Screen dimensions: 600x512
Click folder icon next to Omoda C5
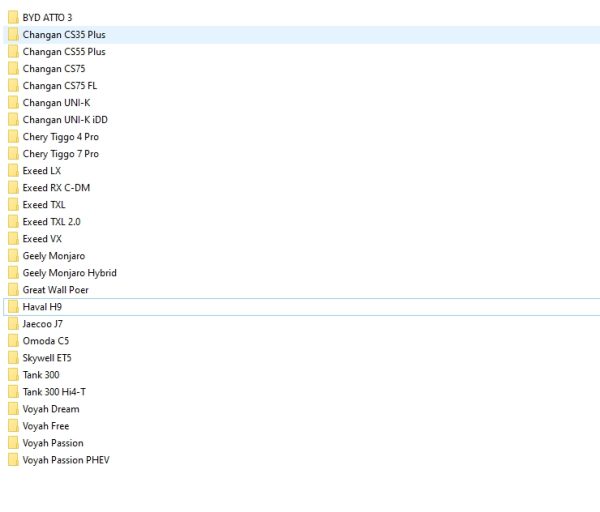click(13, 341)
